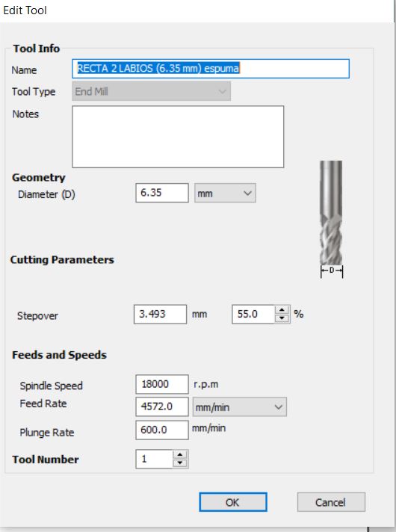Click the Stepover mm value field
This screenshot has height=532, width=396.
(160, 314)
